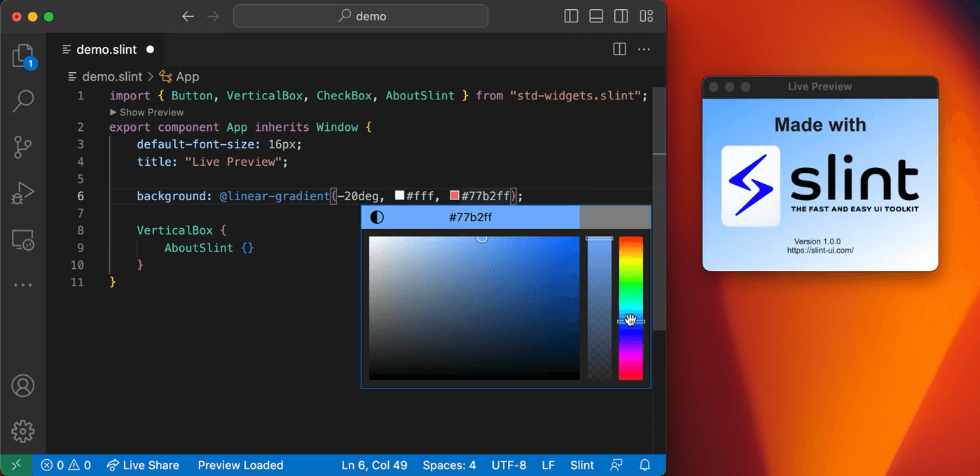This screenshot has width=980, height=476.
Task: Click the split editor right icon
Action: click(x=619, y=49)
